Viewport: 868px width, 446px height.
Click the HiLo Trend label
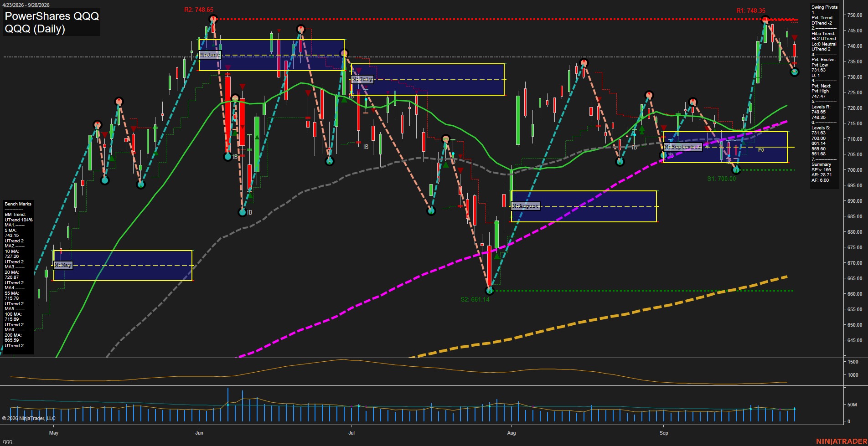pyautogui.click(x=823, y=33)
